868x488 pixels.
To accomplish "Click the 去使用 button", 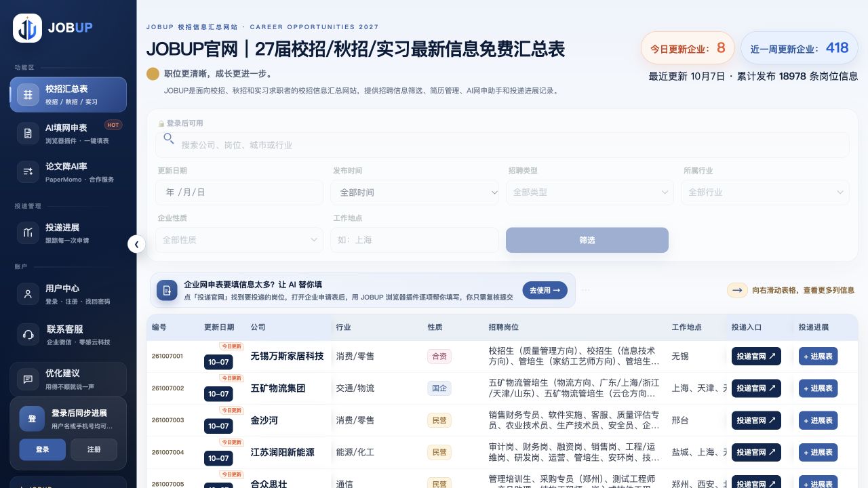I will coord(545,290).
